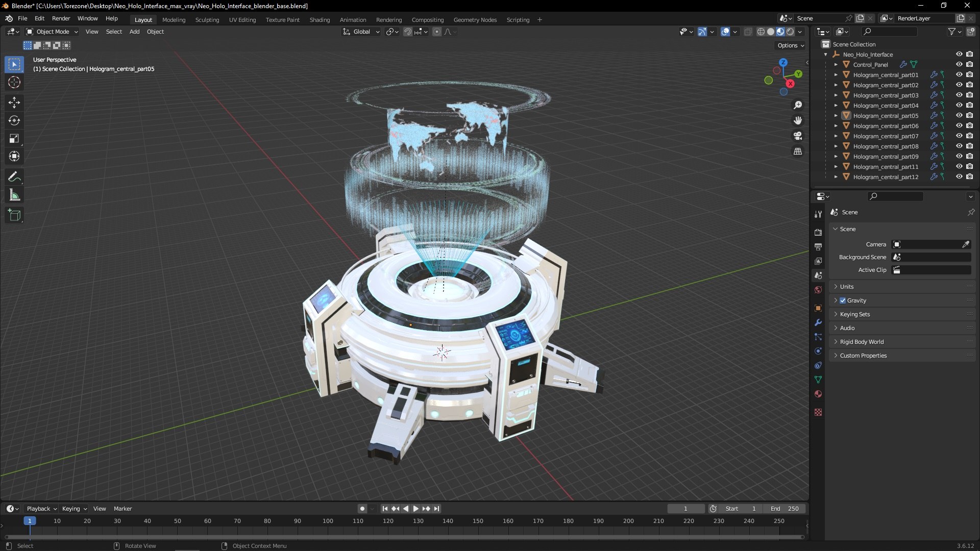This screenshot has height=551, width=980.
Task: Activate the Move tool
Action: 14,103
